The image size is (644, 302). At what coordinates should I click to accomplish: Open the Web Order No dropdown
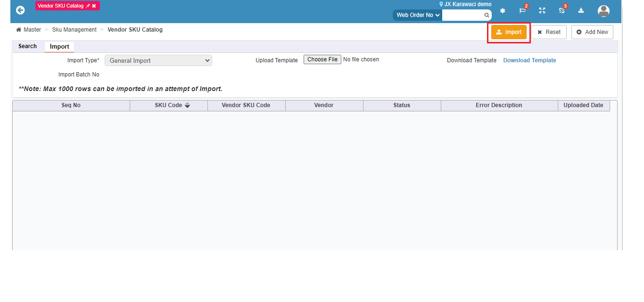point(418,15)
